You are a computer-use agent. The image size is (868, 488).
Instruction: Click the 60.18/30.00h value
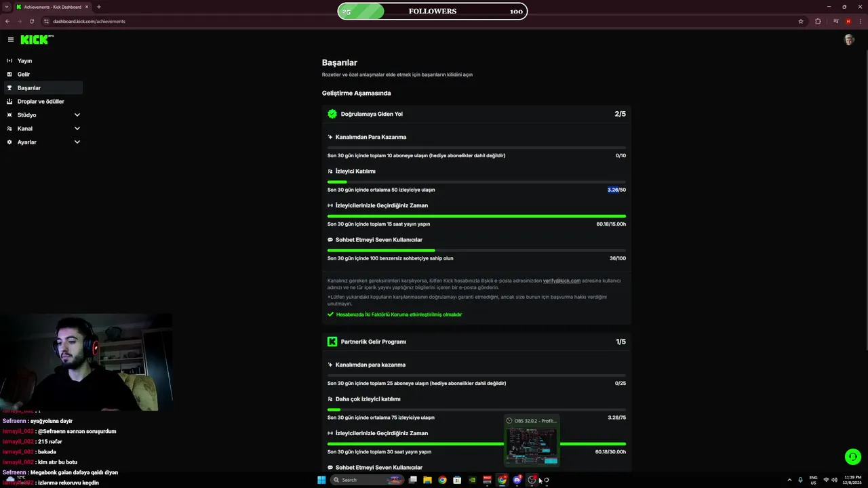(610, 452)
